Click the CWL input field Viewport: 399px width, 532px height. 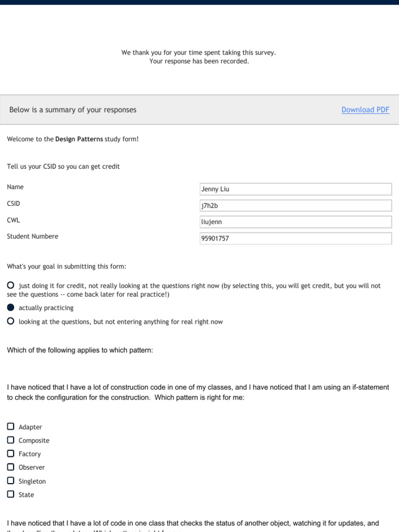(295, 222)
